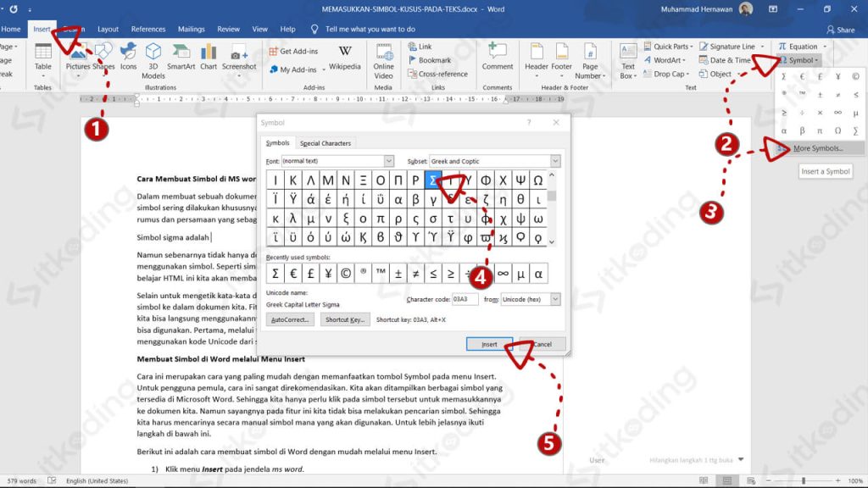Viewport: 868px width, 488px height.
Task: Switch to Read Mode view in status bar
Action: pyautogui.click(x=704, y=480)
